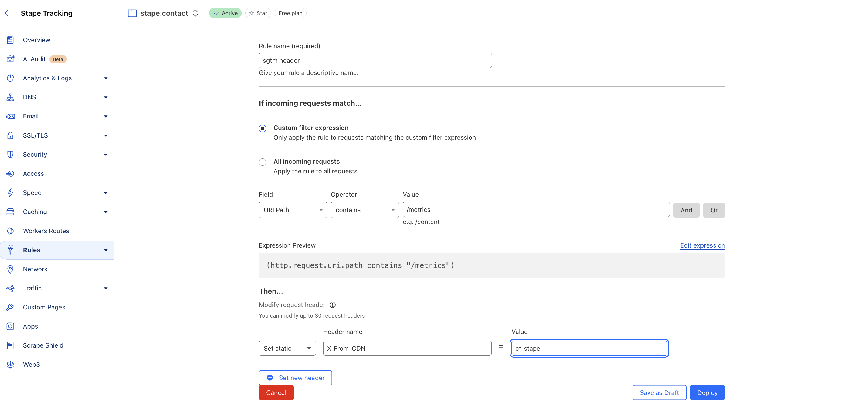Viewport: 868px width, 417px height.
Task: Open the Overview panel icon
Action: [x=10, y=39]
